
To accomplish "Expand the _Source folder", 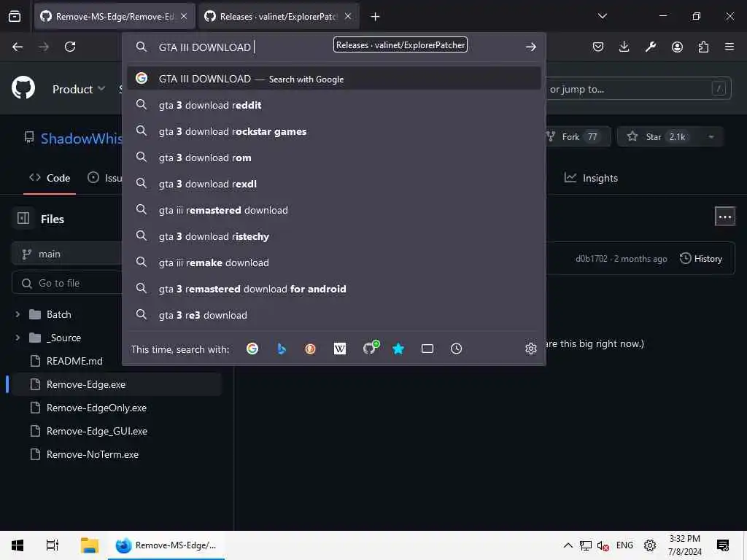I will coord(18,338).
